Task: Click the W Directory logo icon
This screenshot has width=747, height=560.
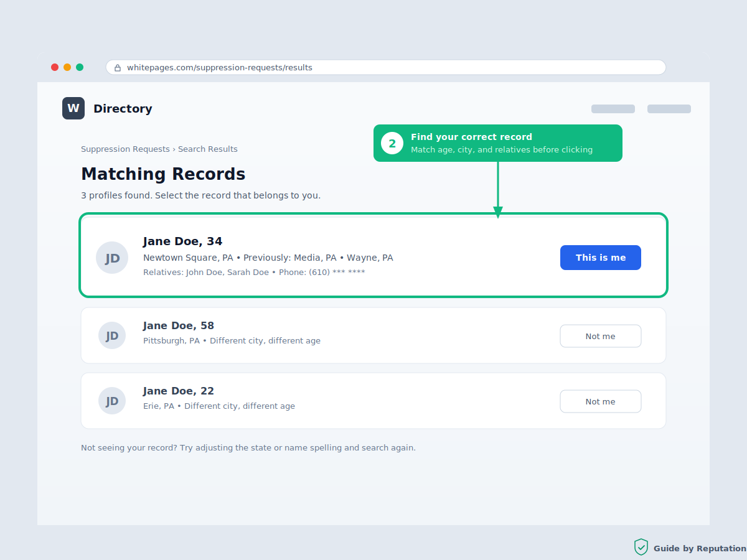Action: point(73,108)
